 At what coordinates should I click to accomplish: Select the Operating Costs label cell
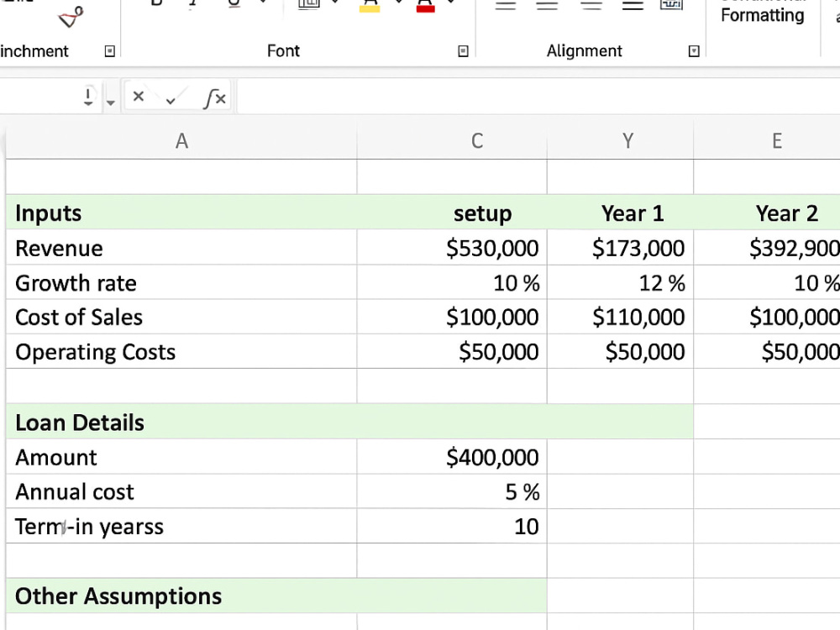tap(181, 351)
